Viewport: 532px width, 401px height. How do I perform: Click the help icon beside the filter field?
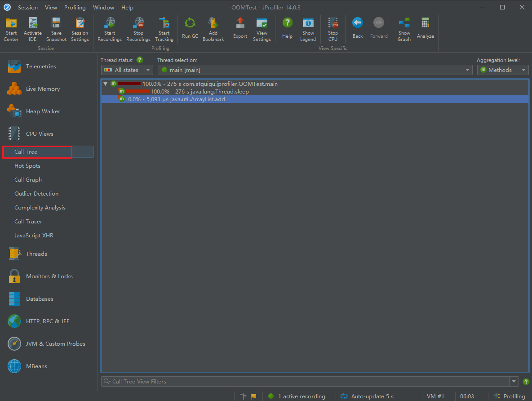tap(526, 382)
